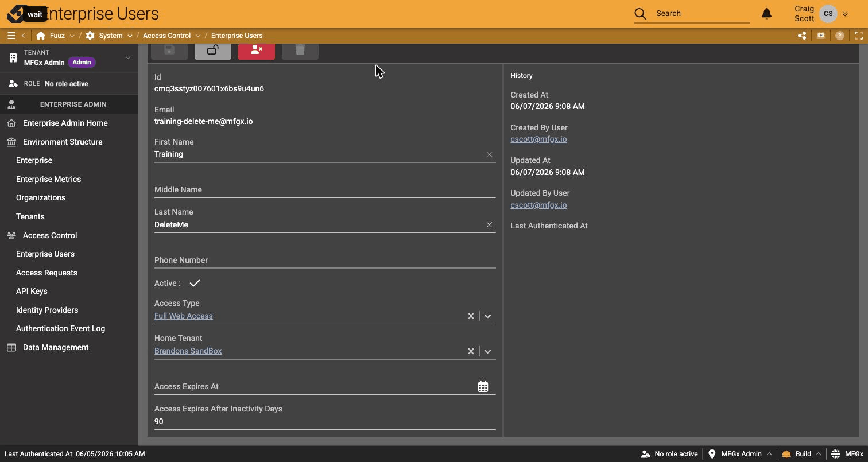Click the CS user avatar

point(828,14)
